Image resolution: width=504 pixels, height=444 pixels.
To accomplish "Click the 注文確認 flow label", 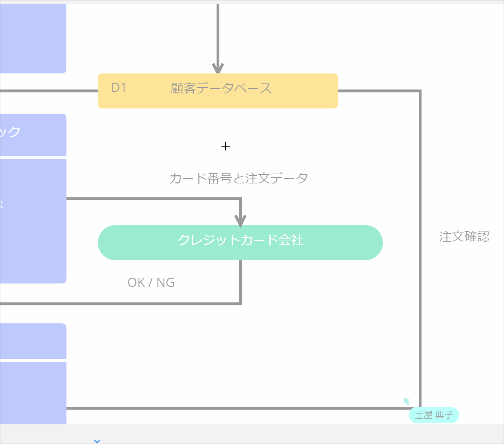I will [x=464, y=237].
